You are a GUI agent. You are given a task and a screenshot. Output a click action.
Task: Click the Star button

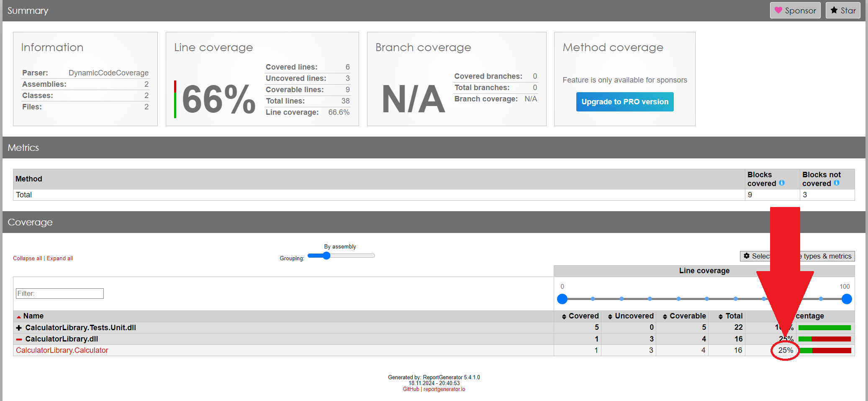point(842,10)
